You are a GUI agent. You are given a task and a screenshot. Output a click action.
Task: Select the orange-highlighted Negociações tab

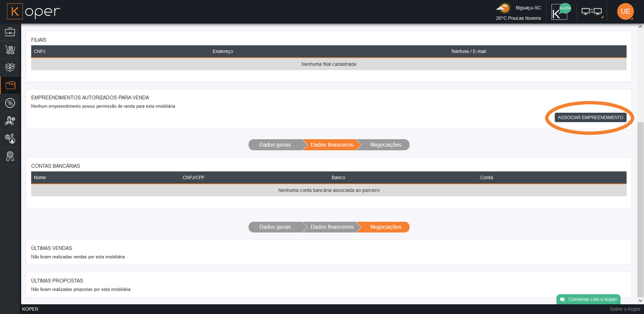385,227
